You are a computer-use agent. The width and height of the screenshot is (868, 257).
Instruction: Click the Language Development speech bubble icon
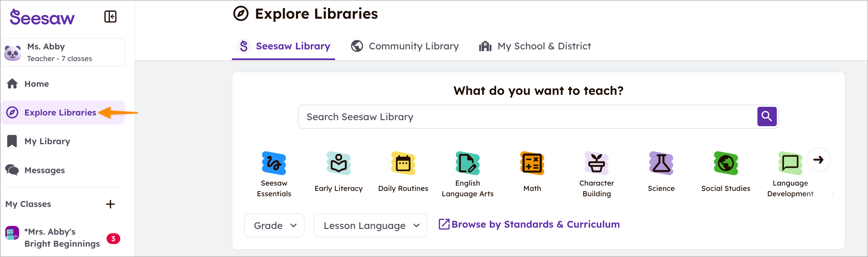(x=790, y=163)
